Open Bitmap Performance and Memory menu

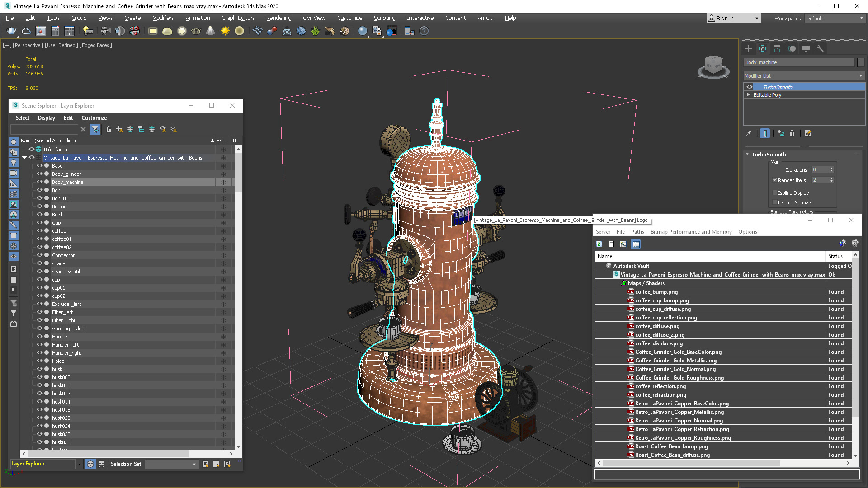pos(691,232)
